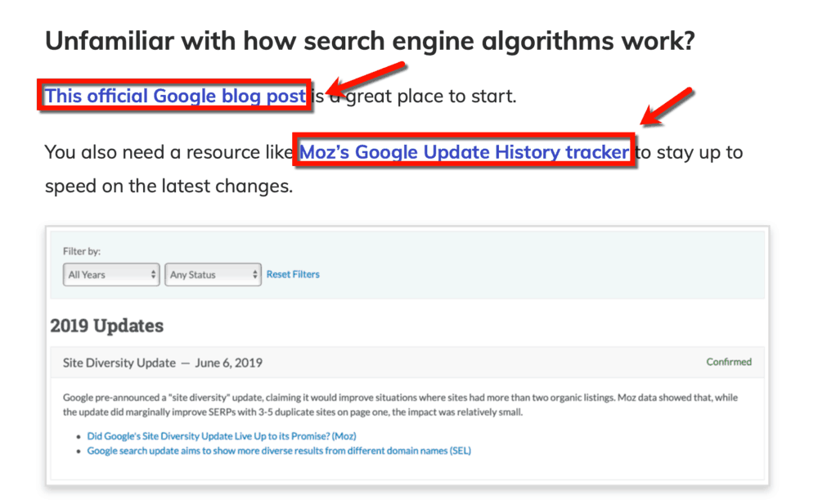The height and width of the screenshot is (504, 818).
Task: Click the Reset Filters link
Action: pos(292,274)
